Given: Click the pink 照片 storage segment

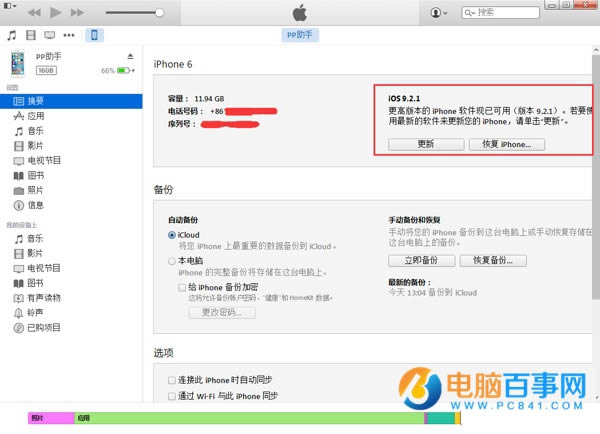Looking at the screenshot, I should [51, 418].
